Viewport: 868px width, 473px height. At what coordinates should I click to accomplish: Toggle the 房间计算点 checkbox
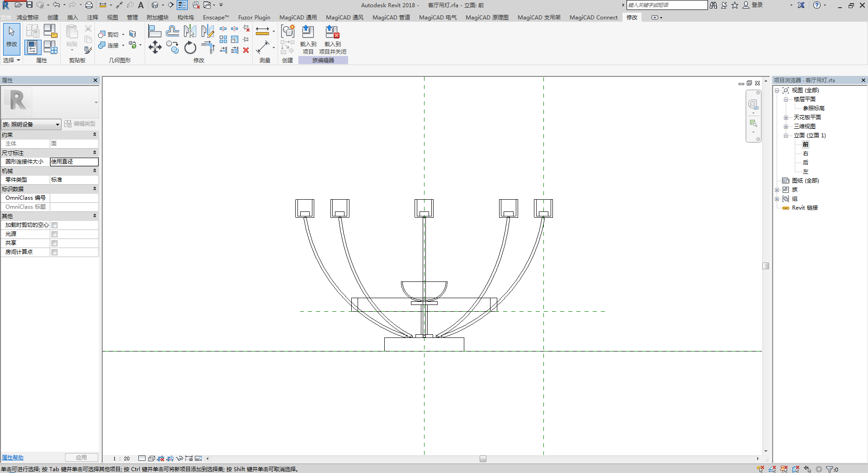[x=54, y=252]
